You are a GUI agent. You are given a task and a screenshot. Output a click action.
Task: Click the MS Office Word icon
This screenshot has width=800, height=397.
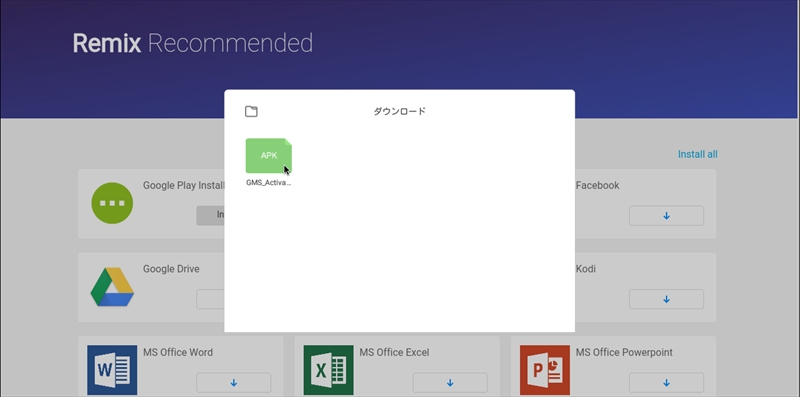pos(112,370)
